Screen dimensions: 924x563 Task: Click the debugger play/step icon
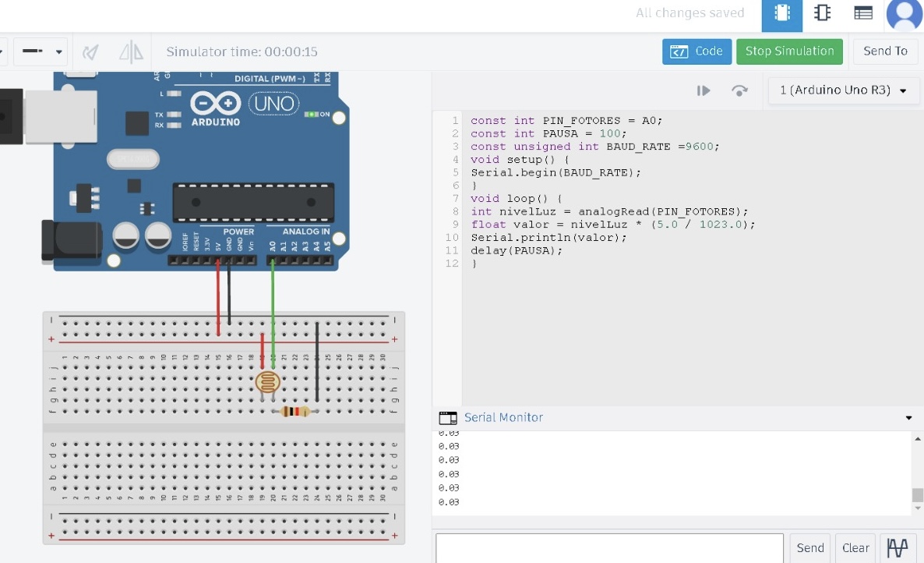[704, 90]
